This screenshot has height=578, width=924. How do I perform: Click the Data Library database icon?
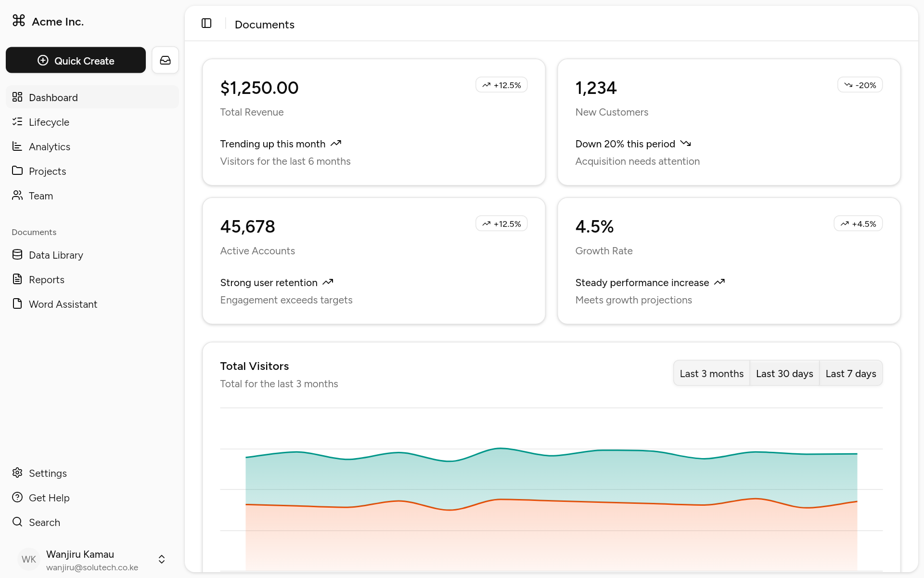click(17, 254)
